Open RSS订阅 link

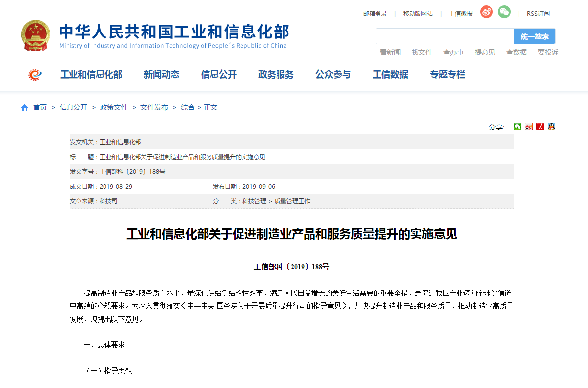538,14
